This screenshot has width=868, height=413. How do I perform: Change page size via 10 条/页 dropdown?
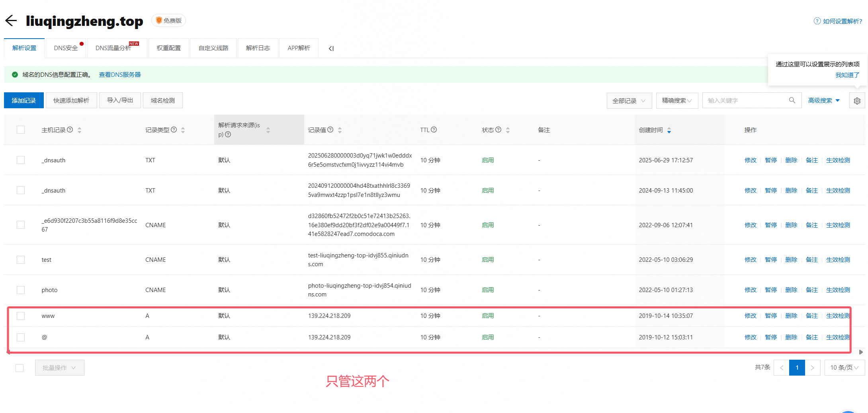point(845,368)
